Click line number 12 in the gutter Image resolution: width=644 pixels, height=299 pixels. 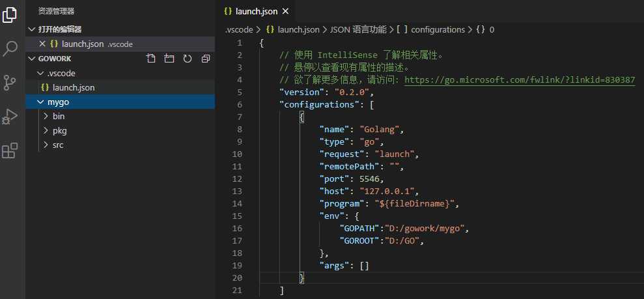click(x=238, y=179)
